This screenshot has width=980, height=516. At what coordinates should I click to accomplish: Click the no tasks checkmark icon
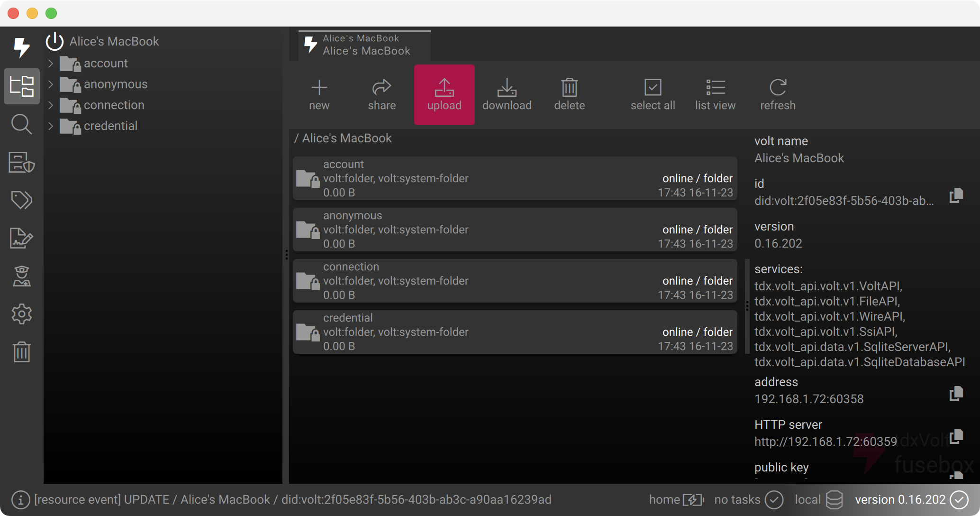(x=774, y=499)
